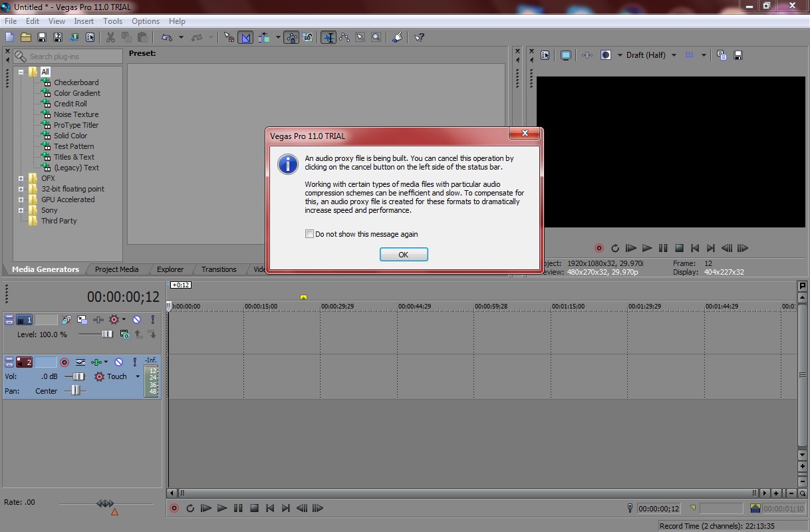Click OK in the audio proxy dialog

coord(404,255)
